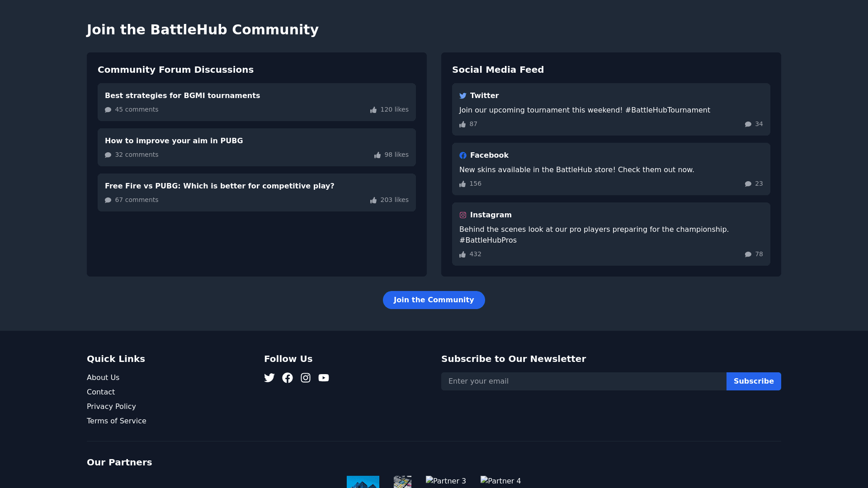Click the Subscribe newsletter button

[x=754, y=381]
